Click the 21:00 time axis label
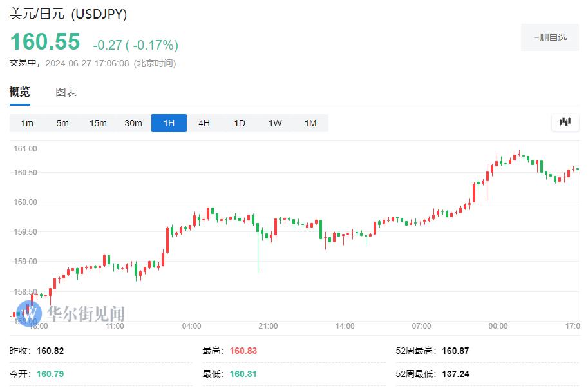The width and height of the screenshot is (588, 388). click(268, 326)
